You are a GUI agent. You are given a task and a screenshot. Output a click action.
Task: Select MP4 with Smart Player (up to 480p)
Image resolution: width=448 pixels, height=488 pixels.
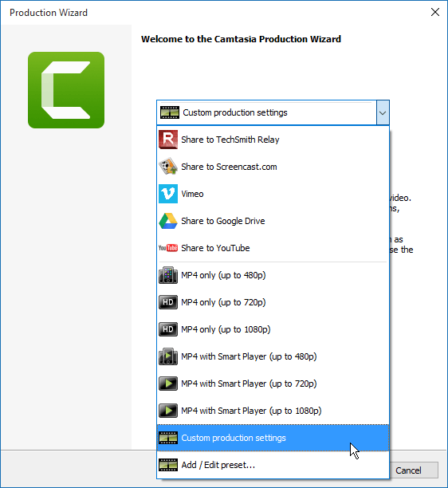273,356
